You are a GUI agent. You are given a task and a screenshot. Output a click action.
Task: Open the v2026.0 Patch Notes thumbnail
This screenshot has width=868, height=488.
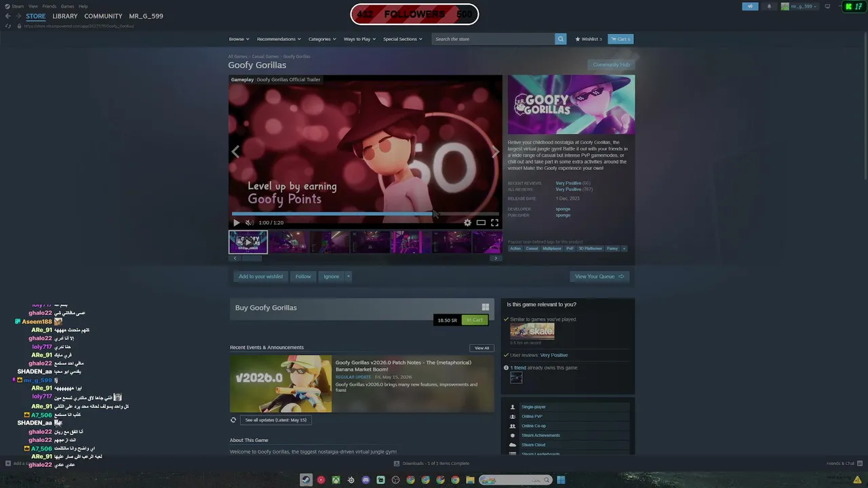point(281,384)
